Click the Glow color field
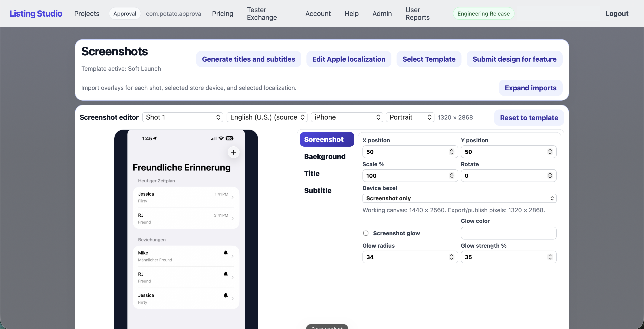The width and height of the screenshot is (644, 329). pos(509,233)
